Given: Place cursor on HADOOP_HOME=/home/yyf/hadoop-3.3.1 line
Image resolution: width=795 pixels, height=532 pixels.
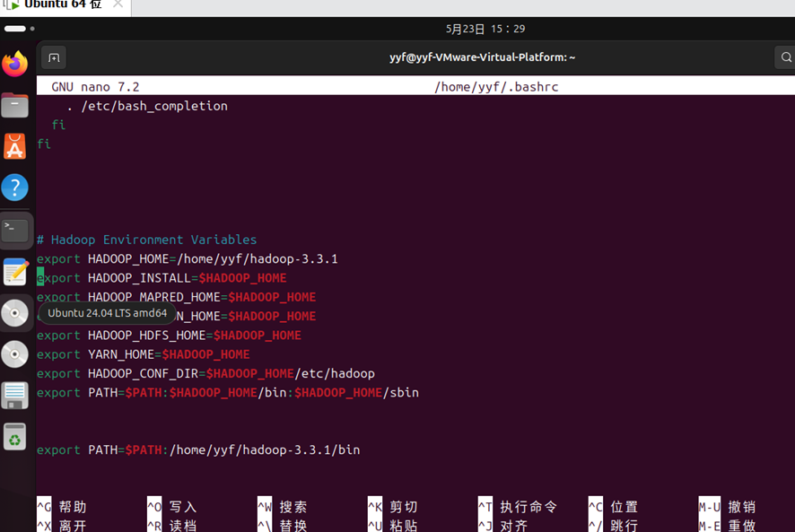Looking at the screenshot, I should click(x=212, y=259).
